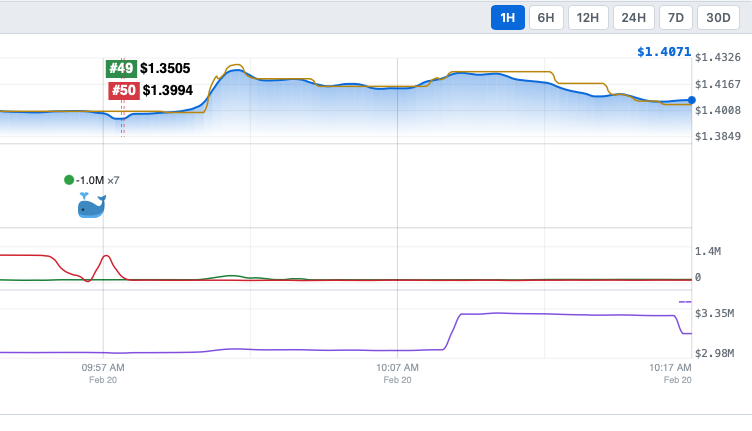Click the current price $1.4071 label
This screenshot has width=752, height=431.
click(x=664, y=51)
